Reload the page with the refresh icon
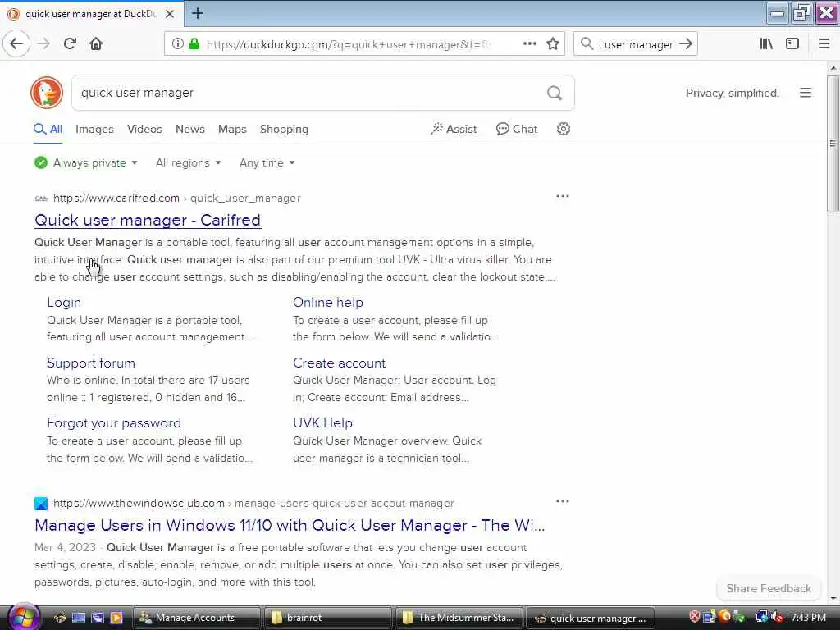Image resolution: width=840 pixels, height=630 pixels. pos(70,44)
